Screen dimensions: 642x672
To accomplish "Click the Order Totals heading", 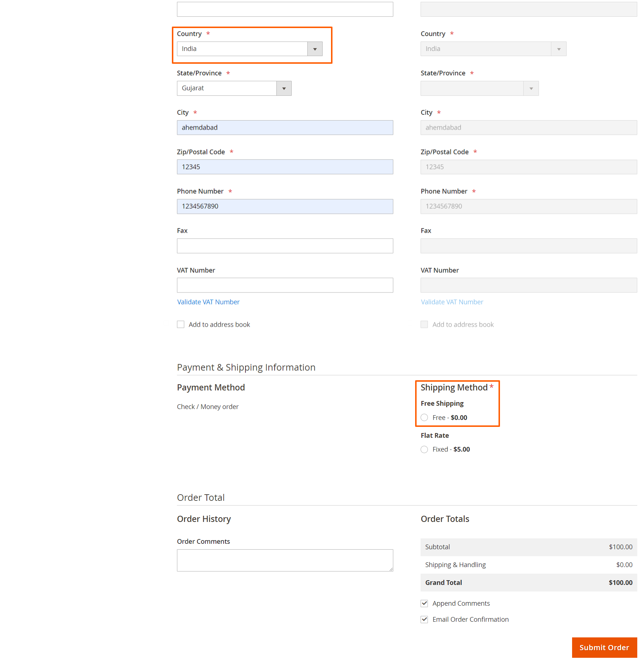I will tap(445, 519).
